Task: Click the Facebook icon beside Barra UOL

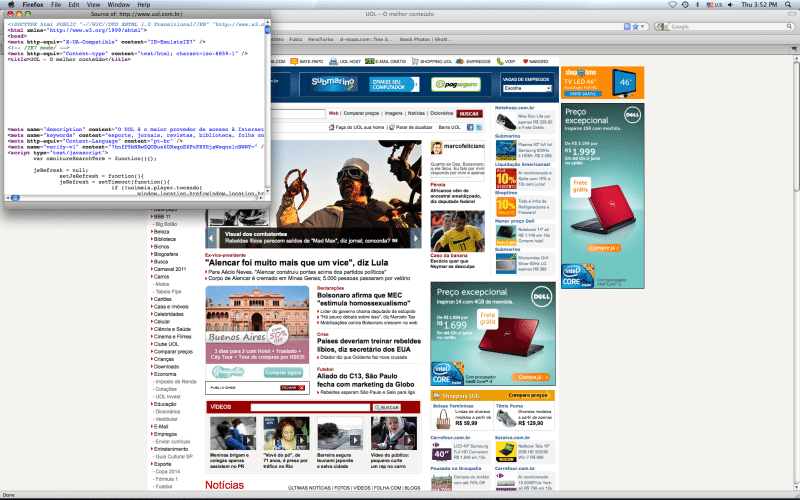Action: [470, 128]
